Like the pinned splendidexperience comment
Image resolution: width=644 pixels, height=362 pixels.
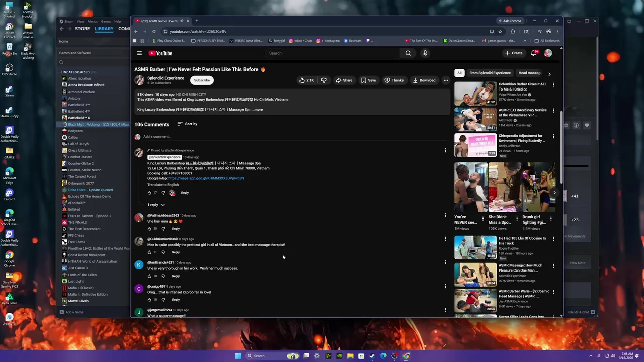click(x=149, y=193)
